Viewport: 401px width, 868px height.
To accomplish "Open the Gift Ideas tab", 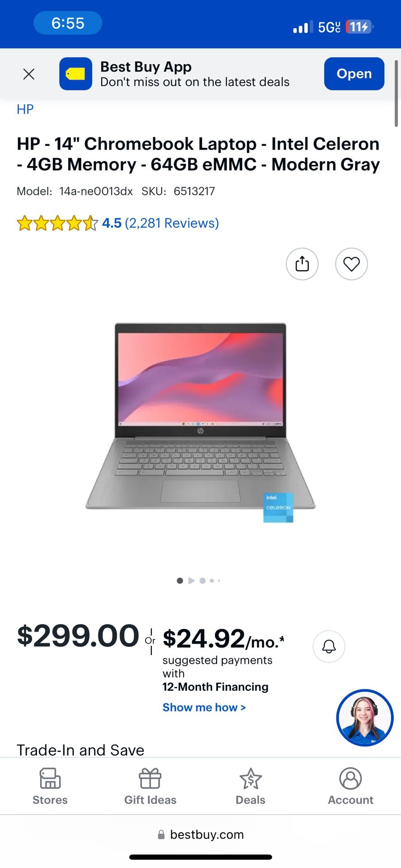I will (x=150, y=787).
